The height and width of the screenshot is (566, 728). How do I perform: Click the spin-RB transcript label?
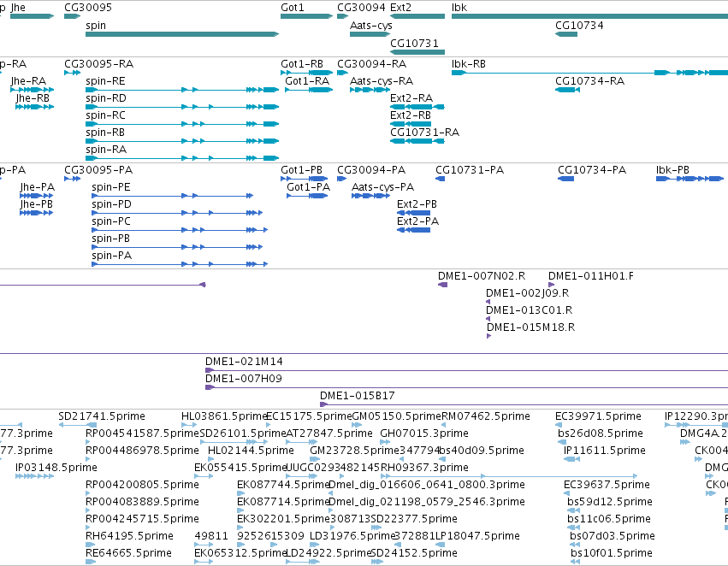point(105,133)
